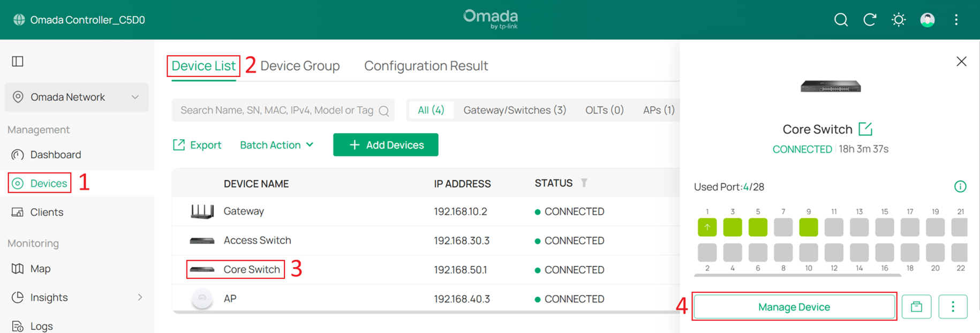
Task: Click the Export button
Action: tap(197, 145)
